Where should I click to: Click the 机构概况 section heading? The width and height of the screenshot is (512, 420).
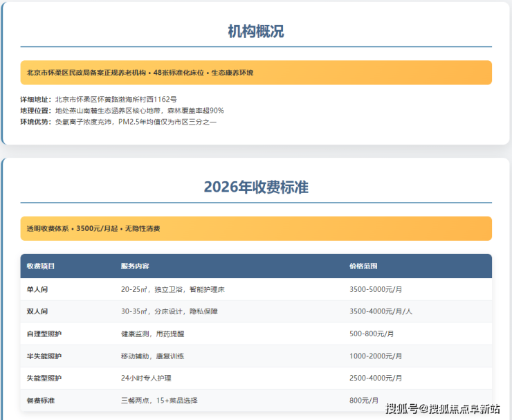click(x=256, y=31)
